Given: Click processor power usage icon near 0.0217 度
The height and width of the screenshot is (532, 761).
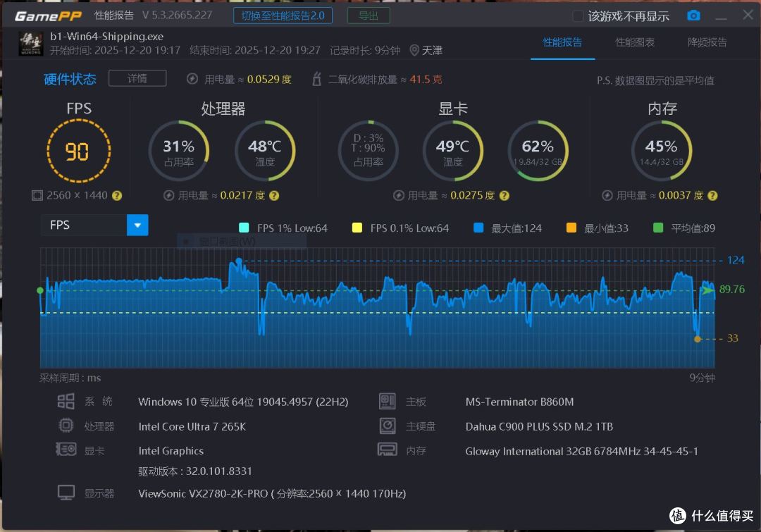Looking at the screenshot, I should point(168,196).
